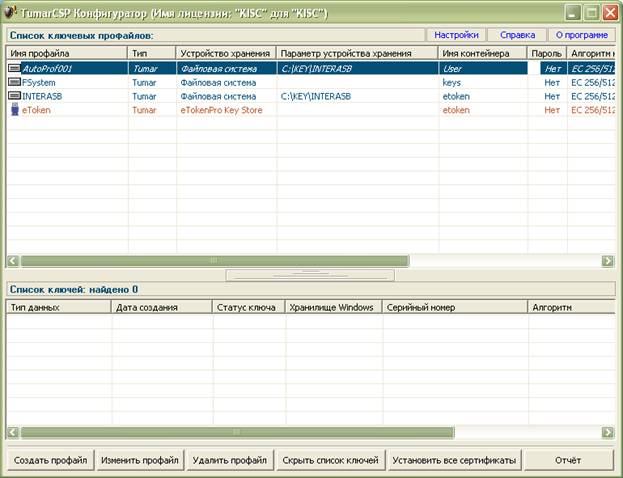
Task: Click the eToken USB token icon
Action: click(14, 111)
